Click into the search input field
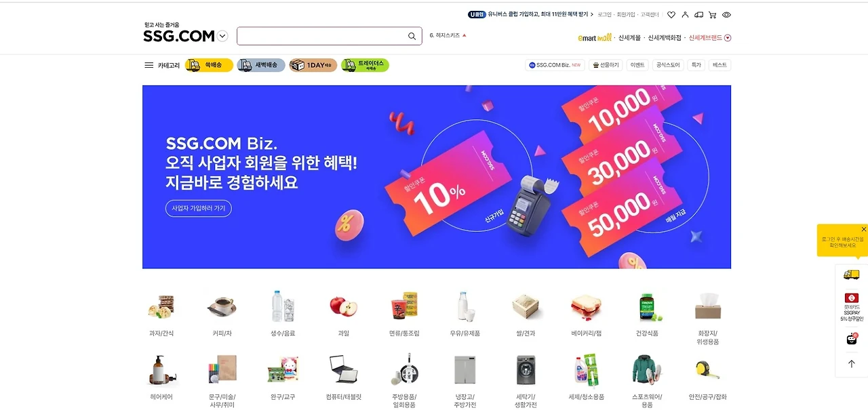The width and height of the screenshot is (868, 410). click(322, 36)
